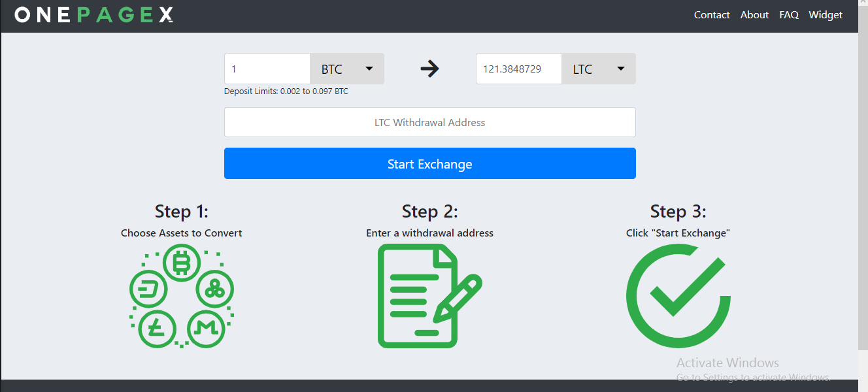Click the green checkmark circle icon
Viewport: 868px width, 392px height.
point(678,296)
